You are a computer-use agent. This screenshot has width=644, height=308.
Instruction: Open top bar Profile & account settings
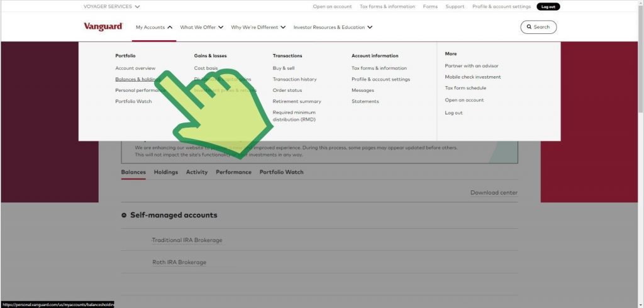(501, 6)
